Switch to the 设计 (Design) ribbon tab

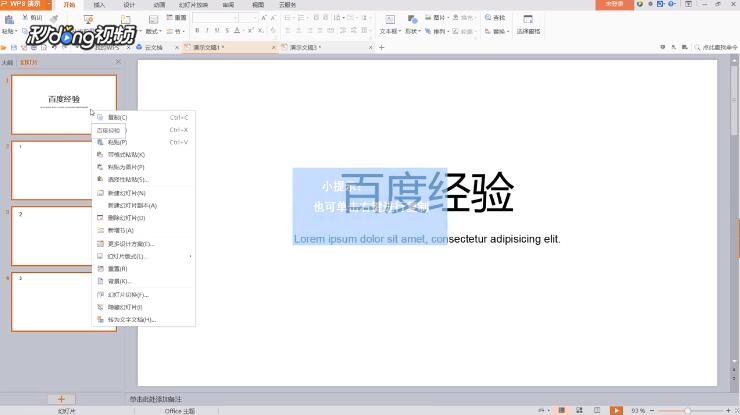pos(129,5)
